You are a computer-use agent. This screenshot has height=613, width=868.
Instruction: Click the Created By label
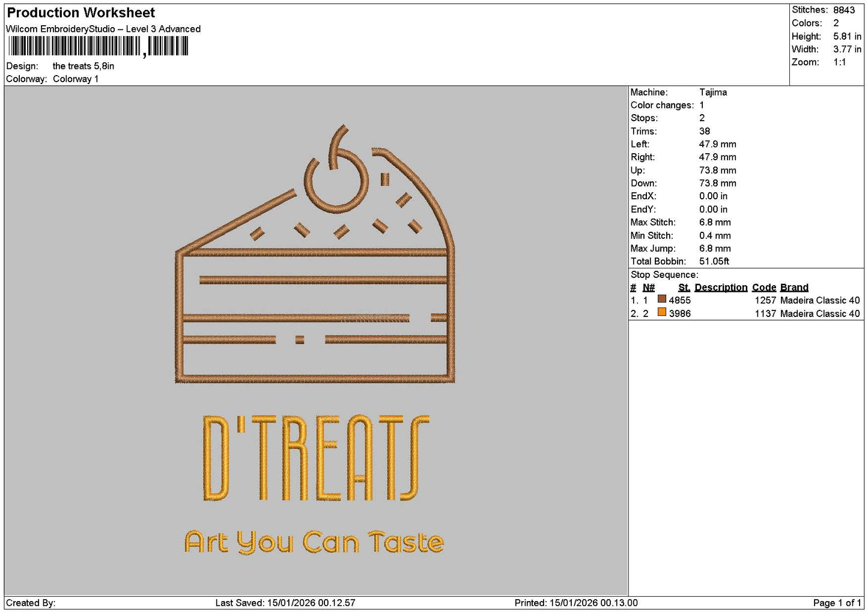pos(31,603)
